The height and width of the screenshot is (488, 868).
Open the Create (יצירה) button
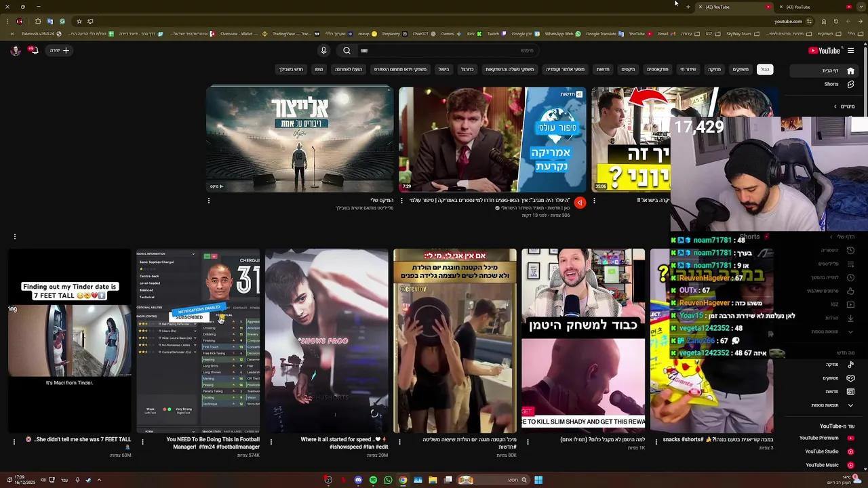(59, 50)
